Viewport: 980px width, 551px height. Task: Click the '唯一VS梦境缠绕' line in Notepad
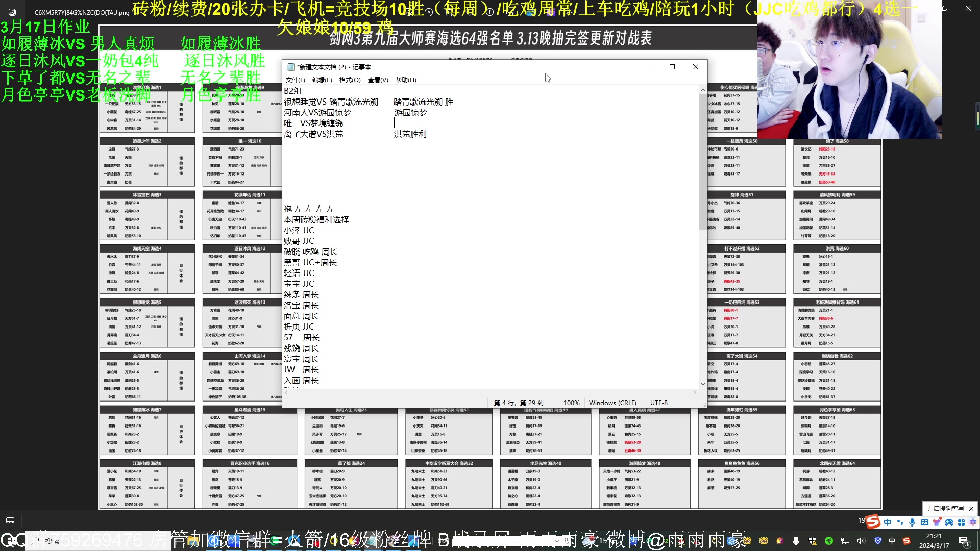click(313, 123)
